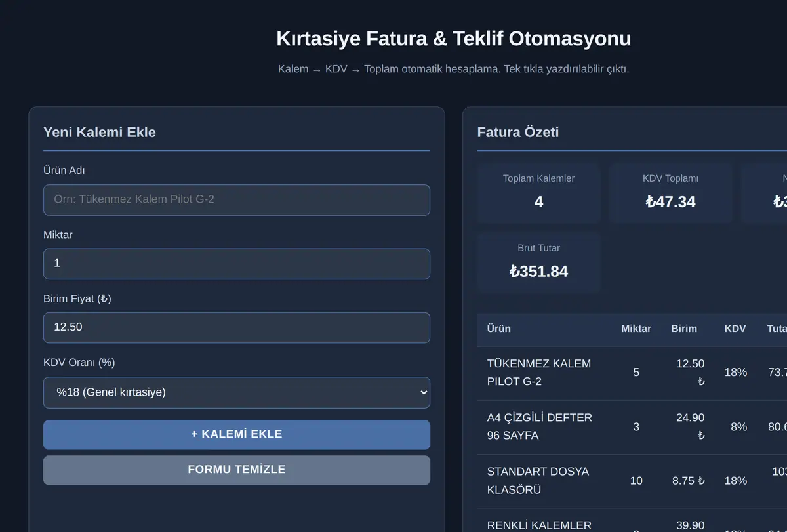
Task: Click the Ürün column header
Action: pyautogui.click(x=498, y=329)
